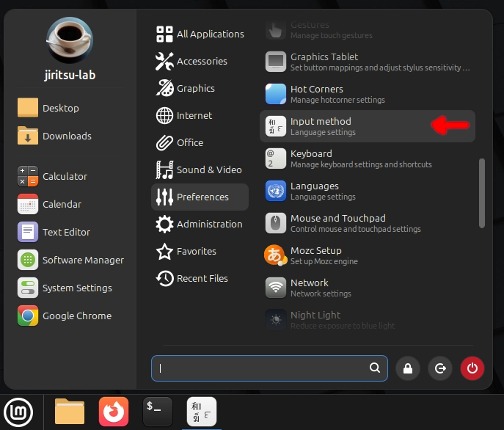This screenshot has height=430, width=504.
Task: Launch Firefox from the taskbar
Action: 114,412
